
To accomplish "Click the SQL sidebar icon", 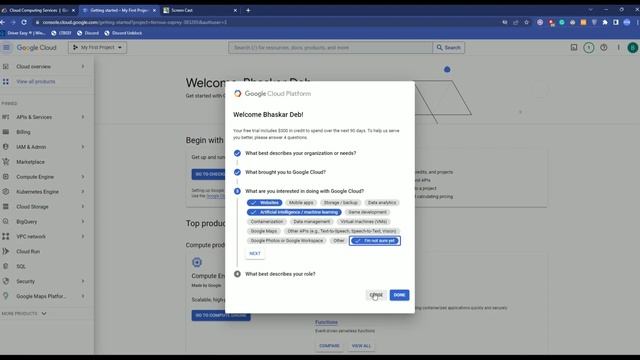I will pos(6,266).
